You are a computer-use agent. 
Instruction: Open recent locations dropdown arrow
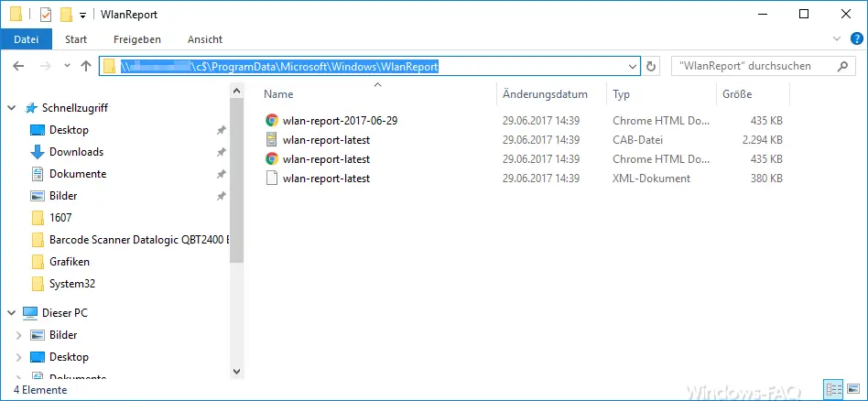tap(67, 66)
